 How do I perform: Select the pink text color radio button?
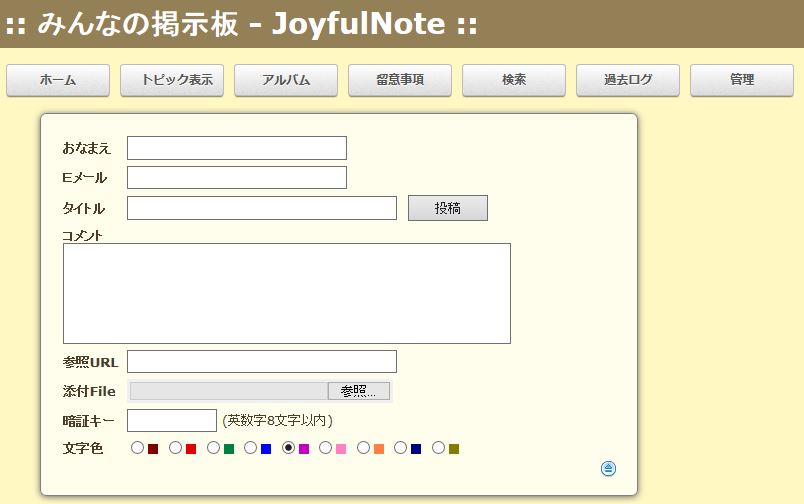[326, 448]
